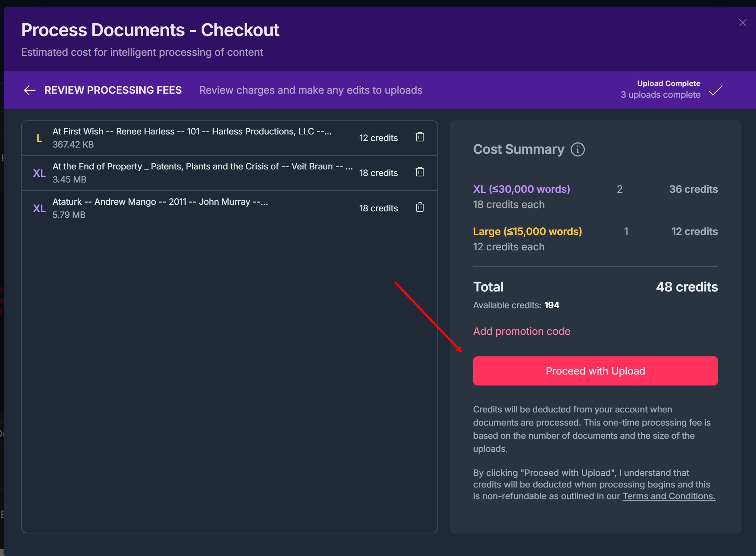Open Cost Summary info icon

point(578,149)
